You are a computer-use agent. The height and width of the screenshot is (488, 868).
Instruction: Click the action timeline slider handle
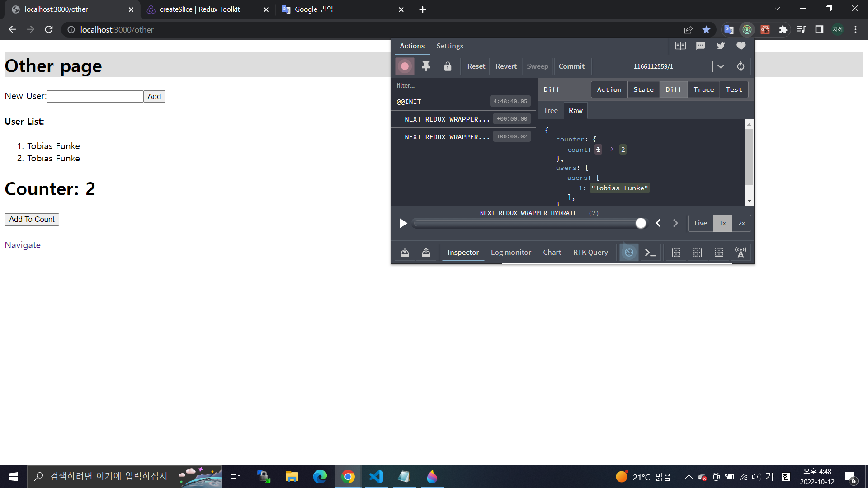(x=641, y=223)
